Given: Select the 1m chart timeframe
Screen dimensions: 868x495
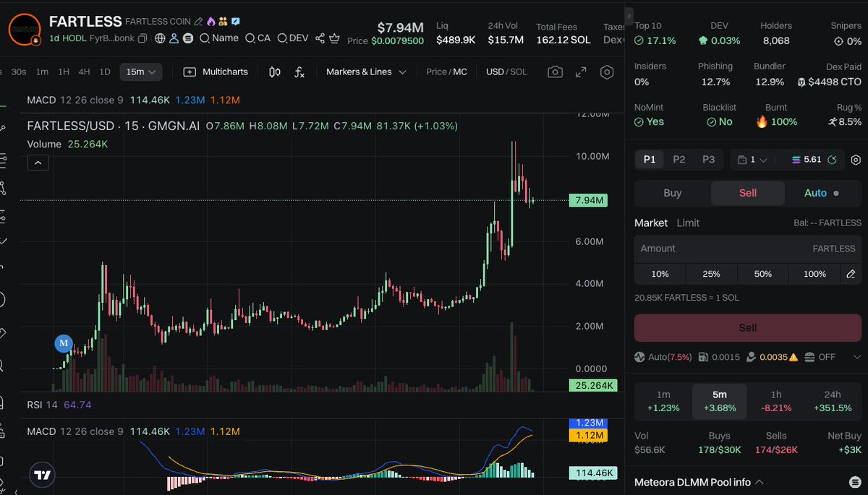Looking at the screenshot, I should pyautogui.click(x=42, y=72).
